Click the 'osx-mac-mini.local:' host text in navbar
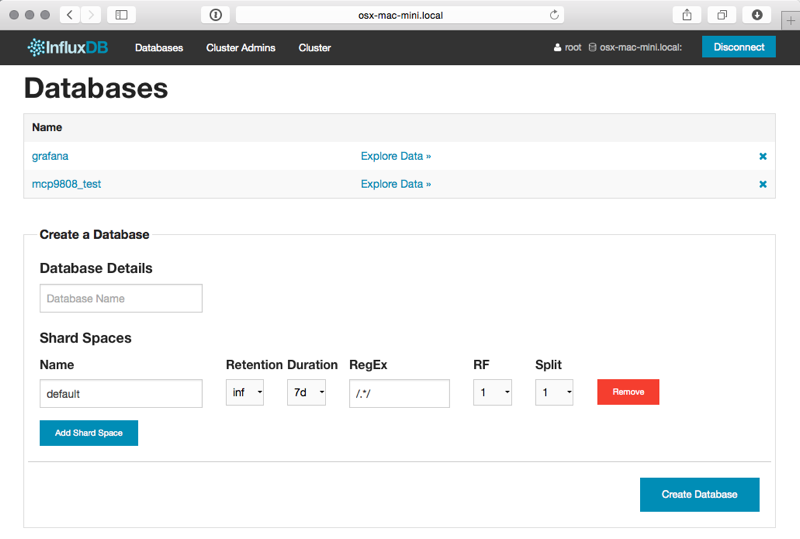 tap(641, 47)
